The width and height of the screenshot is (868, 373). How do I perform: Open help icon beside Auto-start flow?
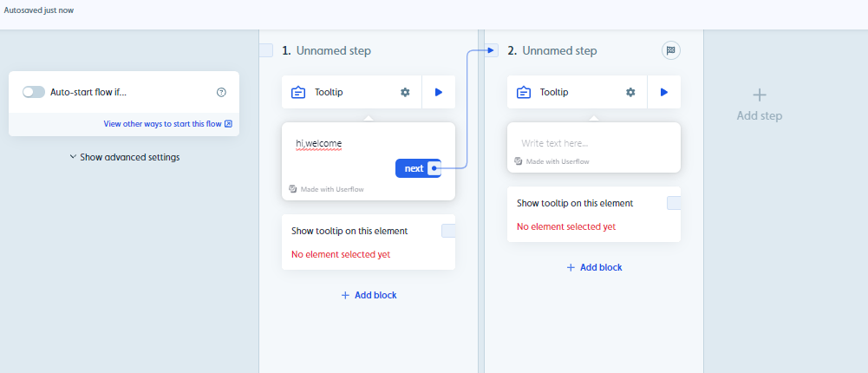tap(221, 93)
